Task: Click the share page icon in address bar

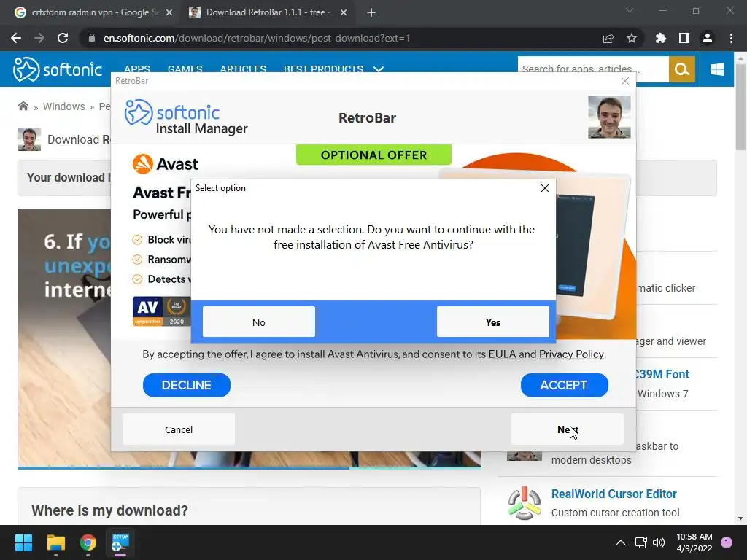Action: [608, 38]
